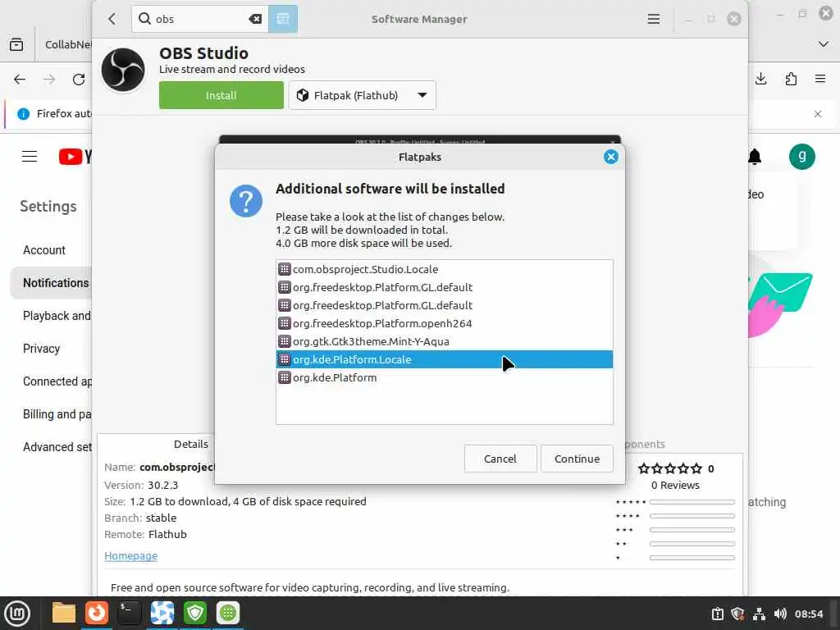Open the clock showing 08:54
This screenshot has height=630, width=840.
coord(809,614)
